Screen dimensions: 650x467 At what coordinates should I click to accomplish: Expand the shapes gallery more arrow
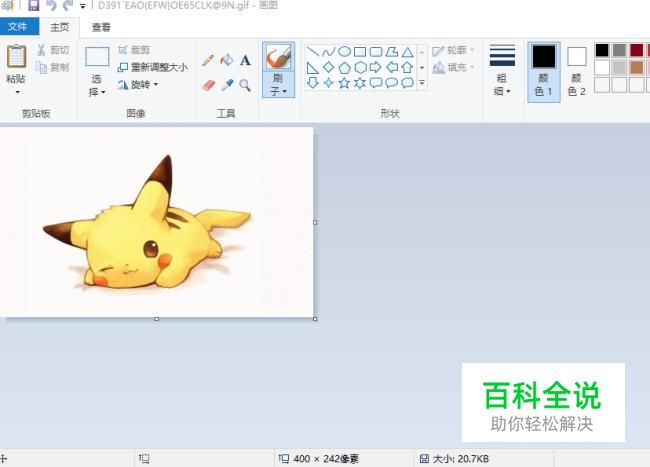tap(422, 83)
